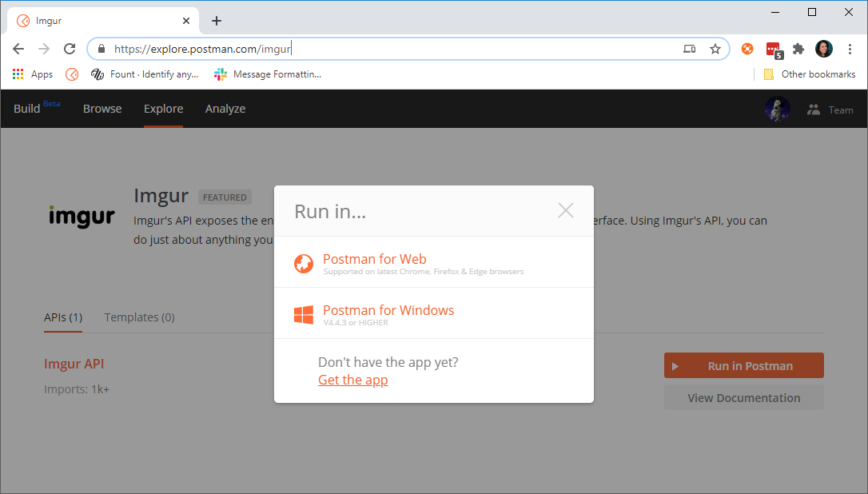Open the Message Formatting bookmark

[x=268, y=74]
